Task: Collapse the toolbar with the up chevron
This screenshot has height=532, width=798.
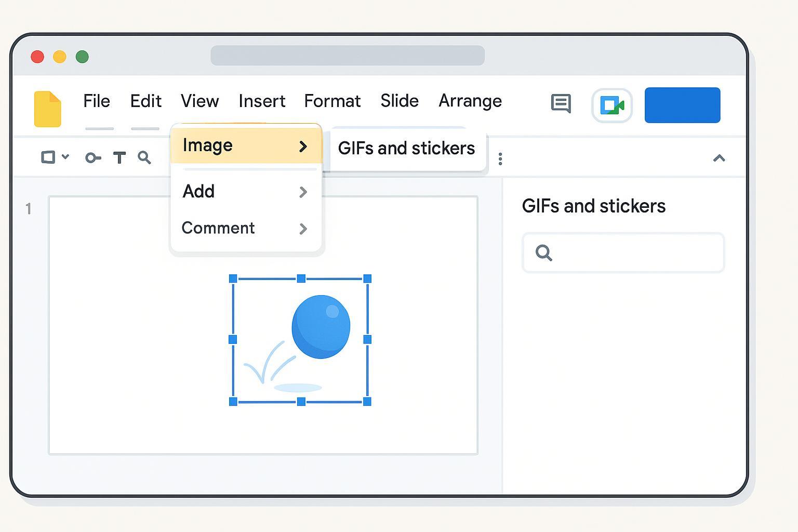Action: [x=719, y=158]
